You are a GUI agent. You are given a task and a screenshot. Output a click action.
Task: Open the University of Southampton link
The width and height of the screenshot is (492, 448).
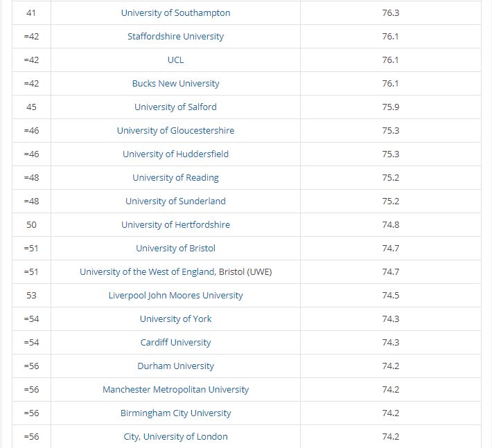(175, 13)
